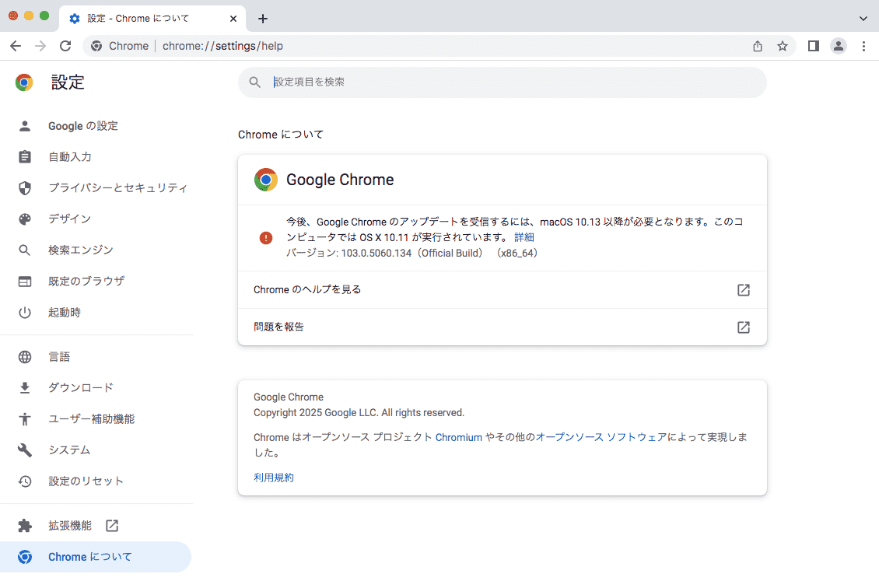Click the red update warning icon
The image size is (879, 588).
point(266,238)
